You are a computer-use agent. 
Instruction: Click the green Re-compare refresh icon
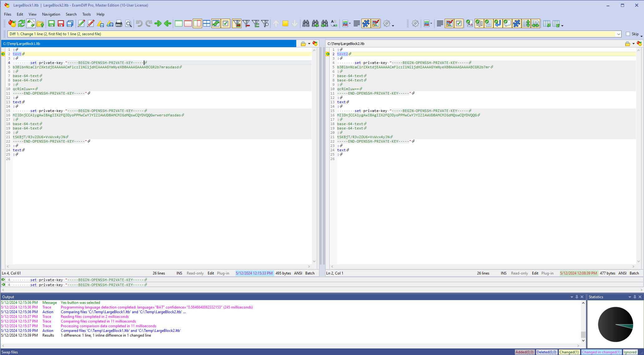click(22, 23)
